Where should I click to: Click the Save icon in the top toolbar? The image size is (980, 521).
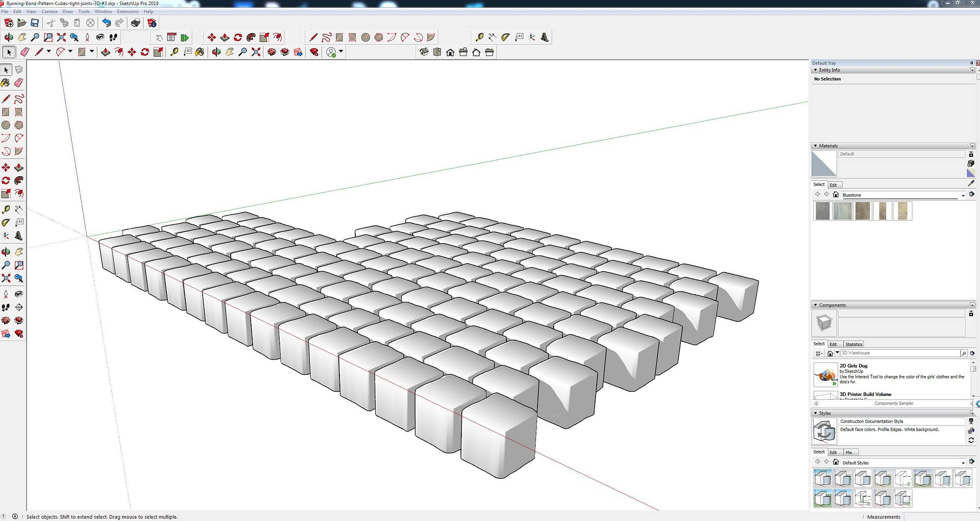tap(35, 23)
